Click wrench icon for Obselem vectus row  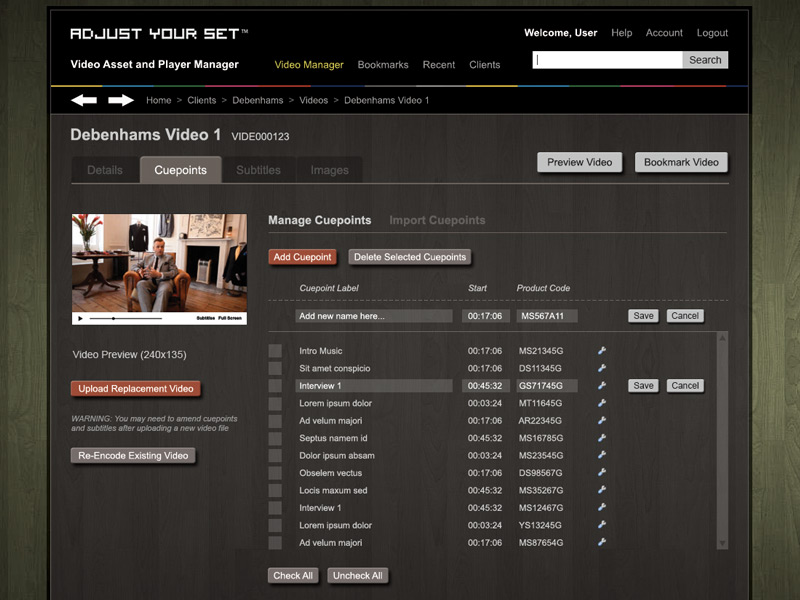(x=602, y=473)
